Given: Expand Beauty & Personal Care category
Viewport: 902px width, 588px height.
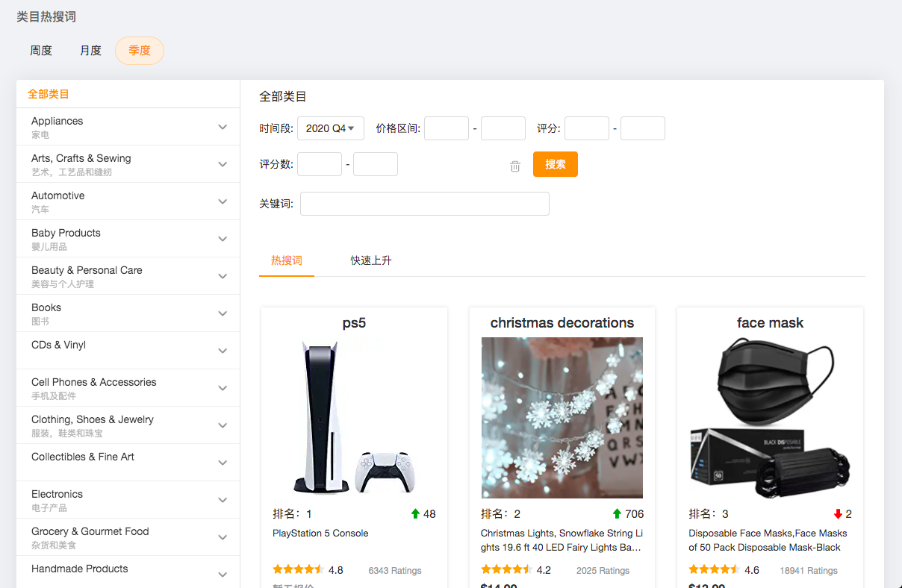Looking at the screenshot, I should point(223,276).
